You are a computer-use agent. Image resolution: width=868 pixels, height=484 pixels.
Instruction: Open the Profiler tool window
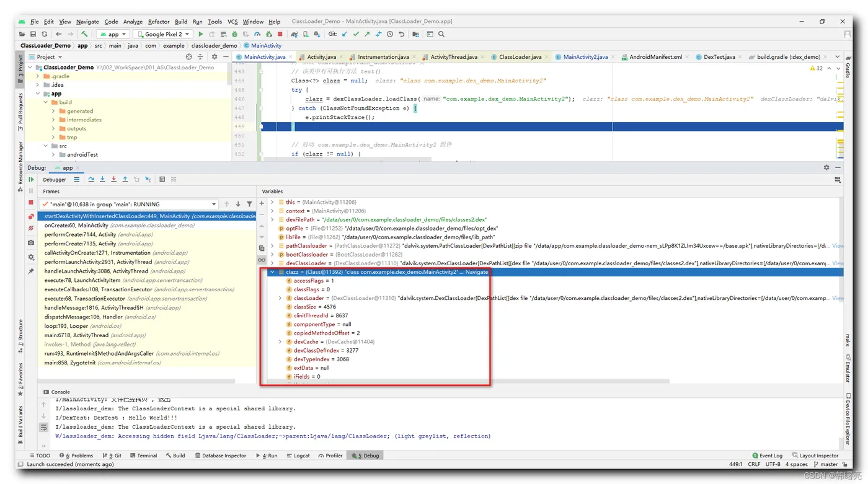point(330,455)
